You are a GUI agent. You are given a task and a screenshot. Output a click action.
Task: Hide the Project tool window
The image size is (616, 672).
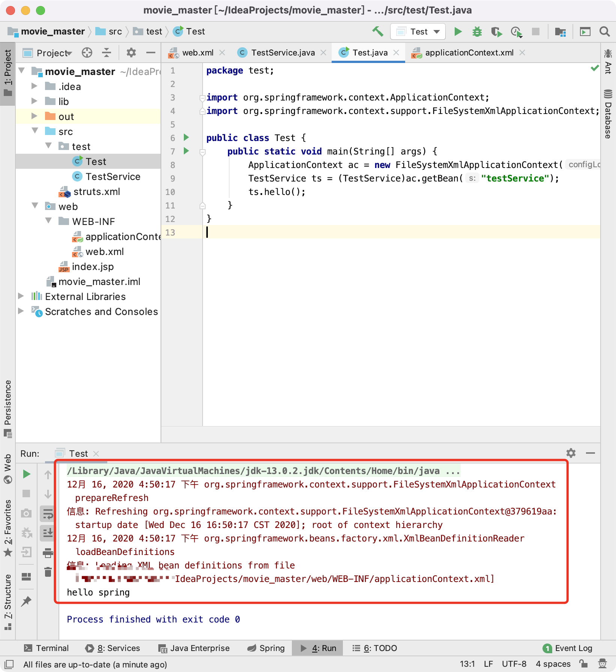[x=151, y=53]
